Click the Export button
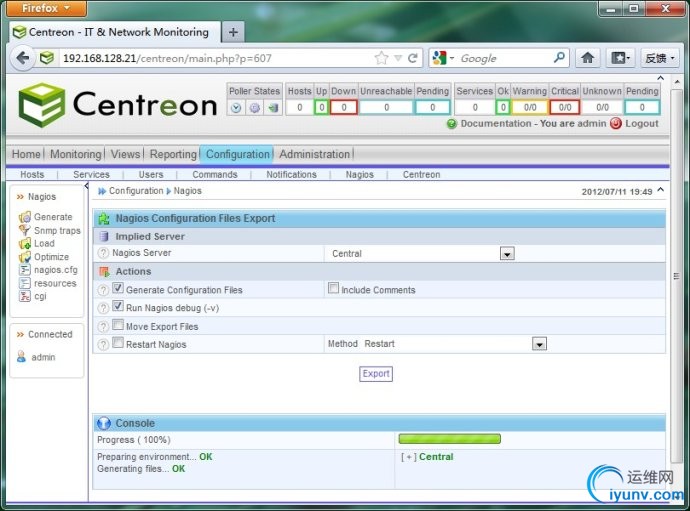Screen dimensions: 690x511 point(376,374)
